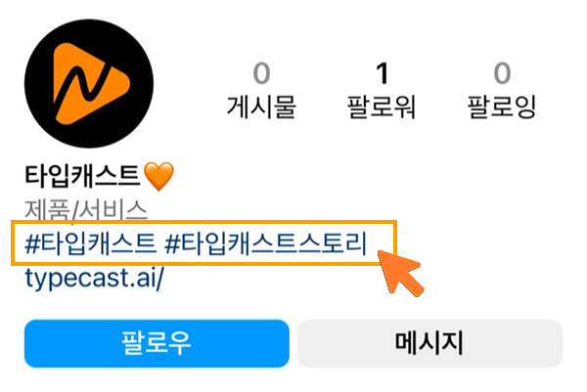The height and width of the screenshot is (392, 587).
Task: Click the orange arrow pointer graphic
Action: coord(400,273)
